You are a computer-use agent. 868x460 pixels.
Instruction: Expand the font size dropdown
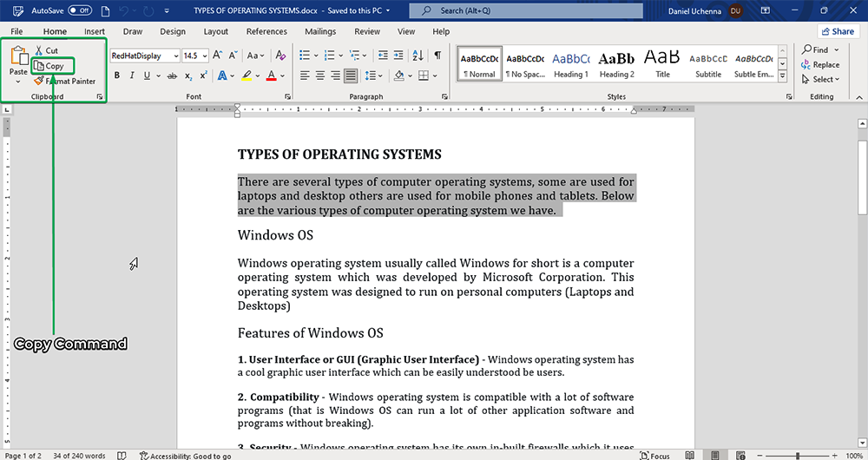point(204,56)
